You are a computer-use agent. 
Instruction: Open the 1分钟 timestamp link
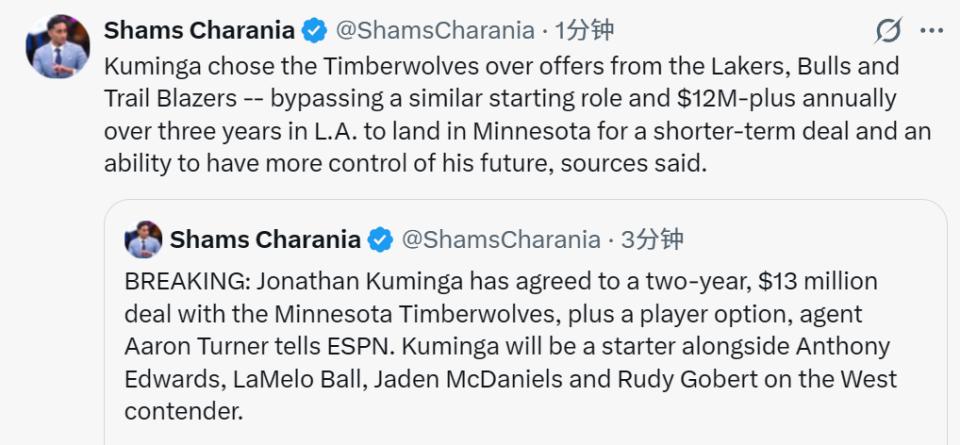(583, 30)
